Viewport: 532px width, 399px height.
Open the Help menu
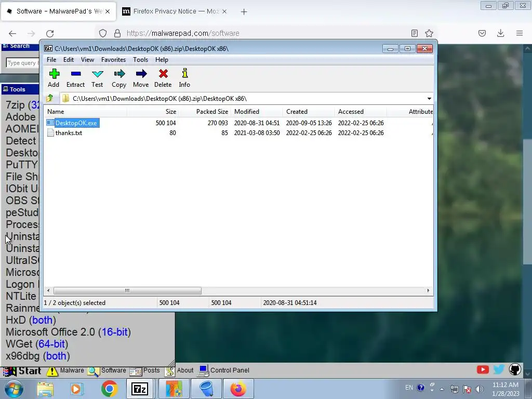(x=162, y=60)
